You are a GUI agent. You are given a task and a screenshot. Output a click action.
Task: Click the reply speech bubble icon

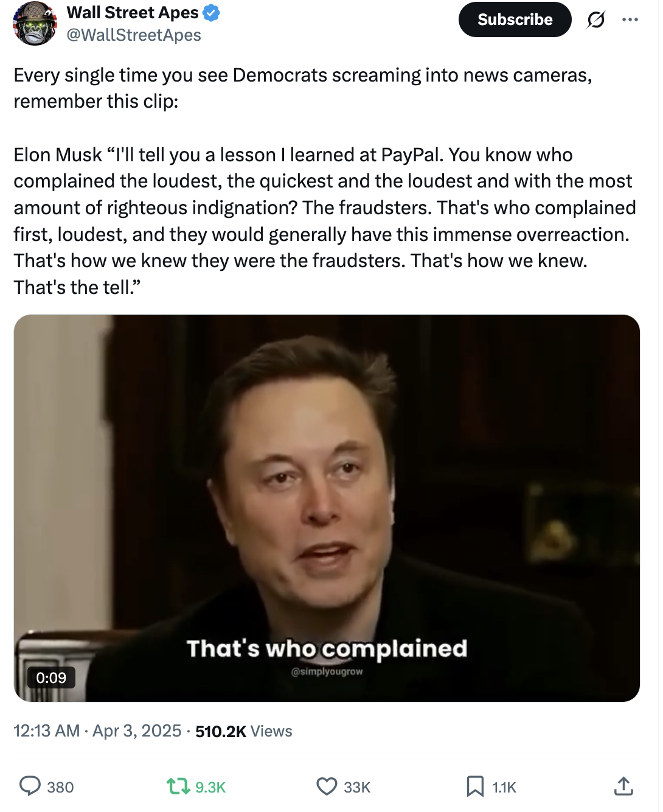[30, 786]
